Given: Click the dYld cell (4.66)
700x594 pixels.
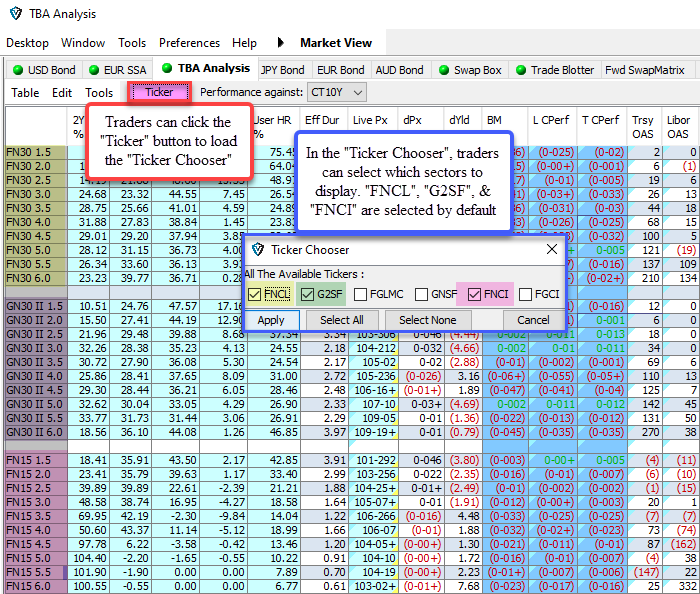Looking at the screenshot, I should coord(464,348).
